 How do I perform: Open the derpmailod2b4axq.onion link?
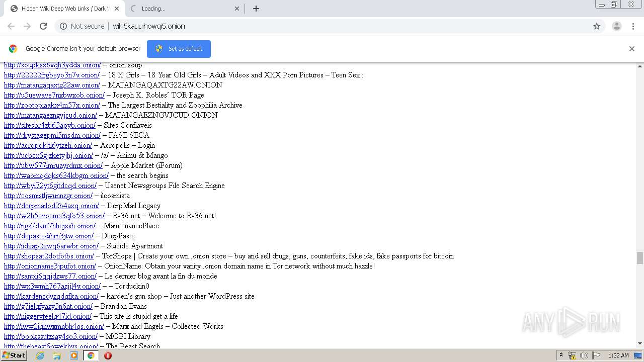tap(51, 206)
